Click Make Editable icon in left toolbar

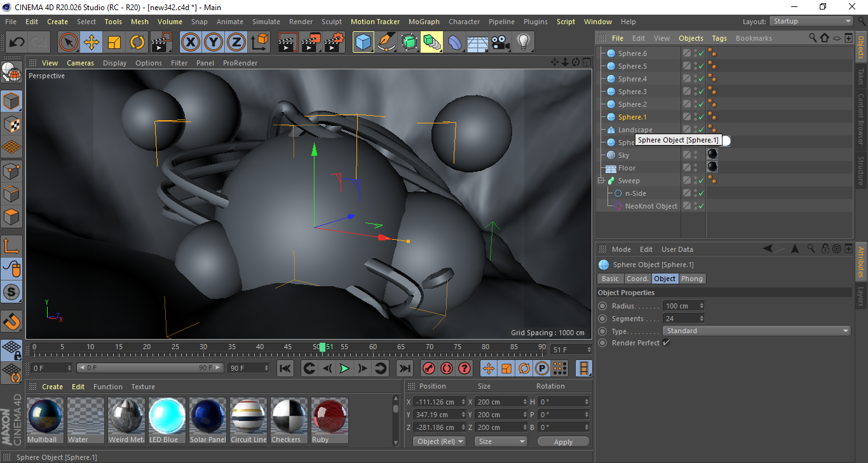point(11,73)
